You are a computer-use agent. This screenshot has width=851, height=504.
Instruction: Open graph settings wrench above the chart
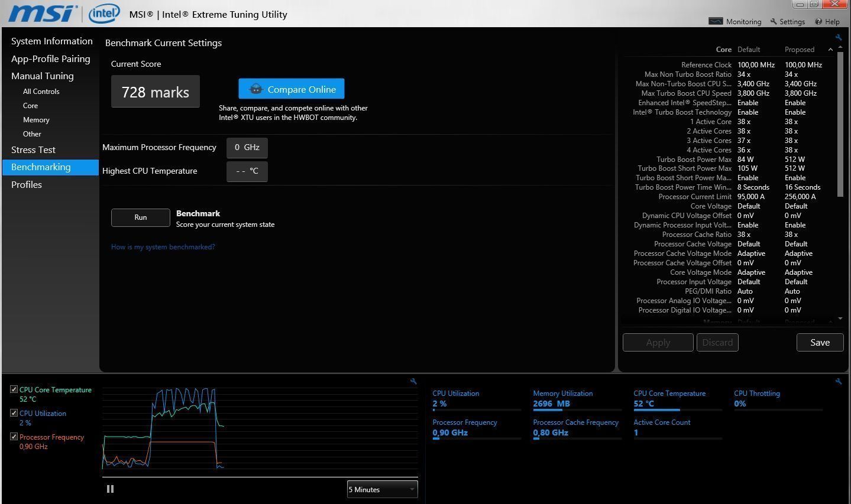click(x=413, y=382)
